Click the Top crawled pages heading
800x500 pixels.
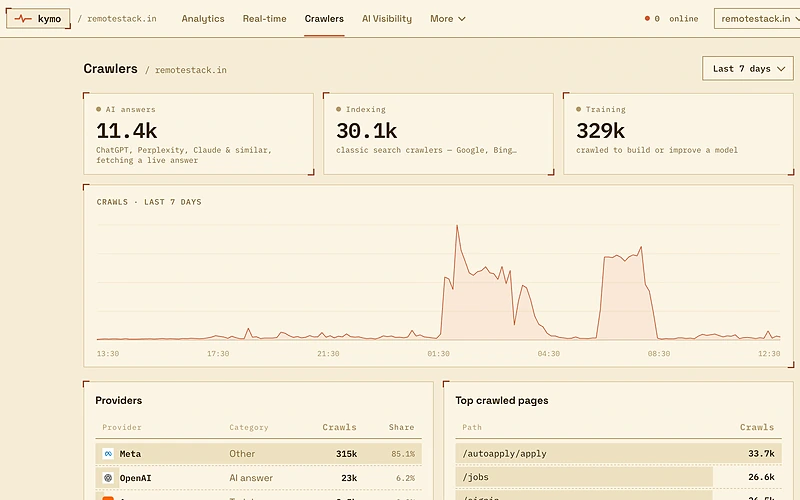502,401
